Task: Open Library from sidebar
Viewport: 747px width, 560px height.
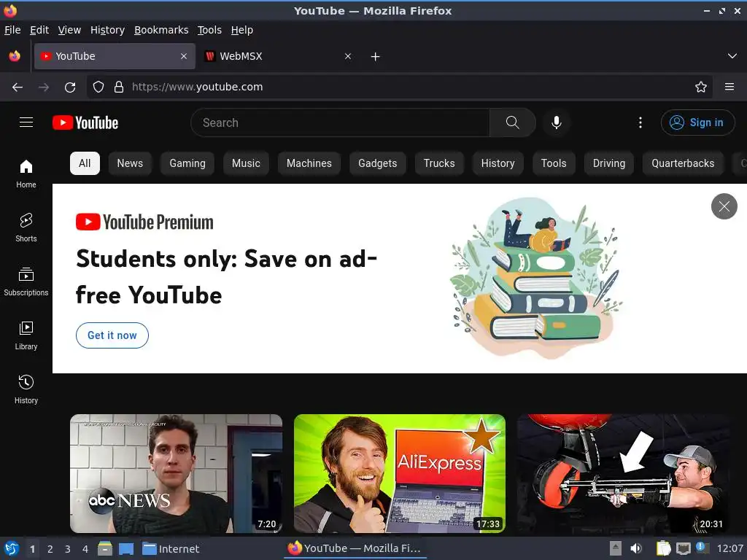Action: coord(26,335)
